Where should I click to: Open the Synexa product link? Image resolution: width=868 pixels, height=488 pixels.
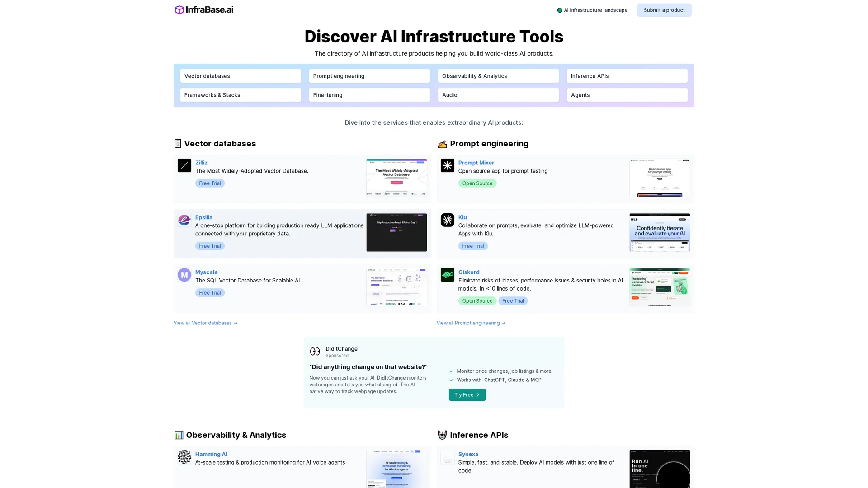(468, 454)
